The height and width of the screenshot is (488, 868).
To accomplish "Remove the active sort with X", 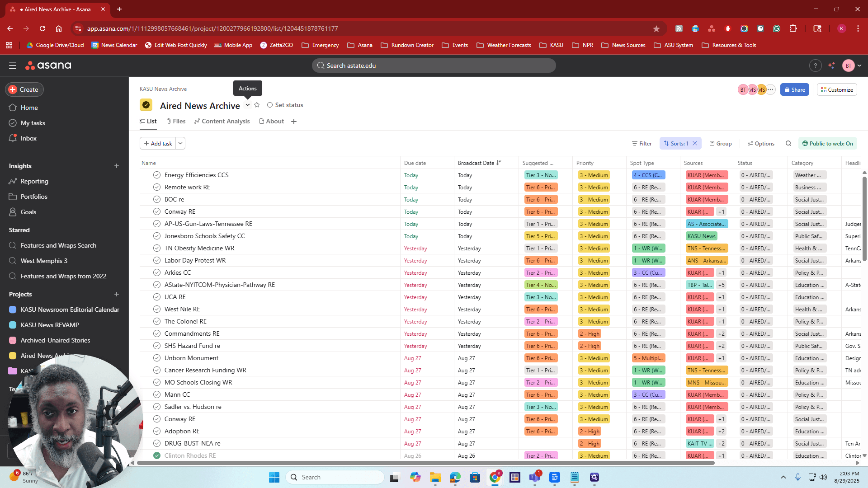I will click(695, 143).
